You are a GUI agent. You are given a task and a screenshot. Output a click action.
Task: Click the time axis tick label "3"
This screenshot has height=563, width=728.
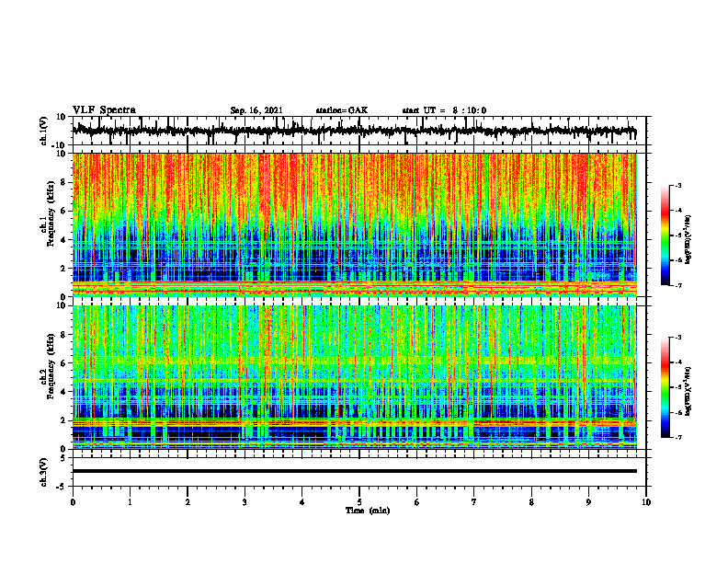click(245, 502)
